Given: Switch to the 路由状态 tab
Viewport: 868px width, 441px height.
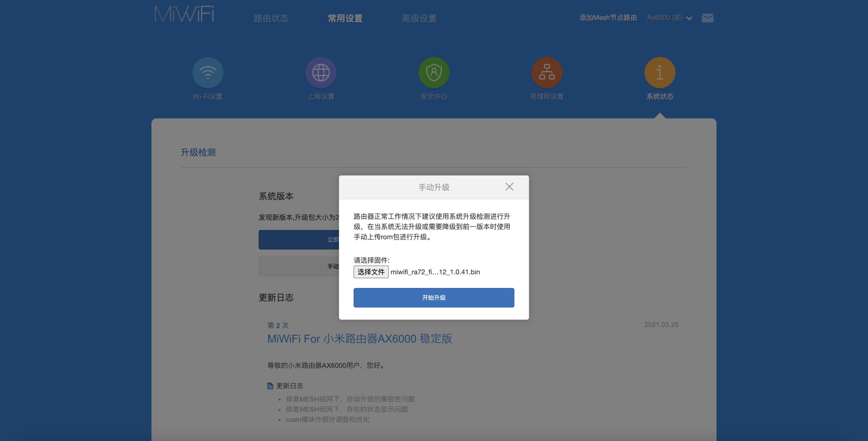Looking at the screenshot, I should click(271, 18).
